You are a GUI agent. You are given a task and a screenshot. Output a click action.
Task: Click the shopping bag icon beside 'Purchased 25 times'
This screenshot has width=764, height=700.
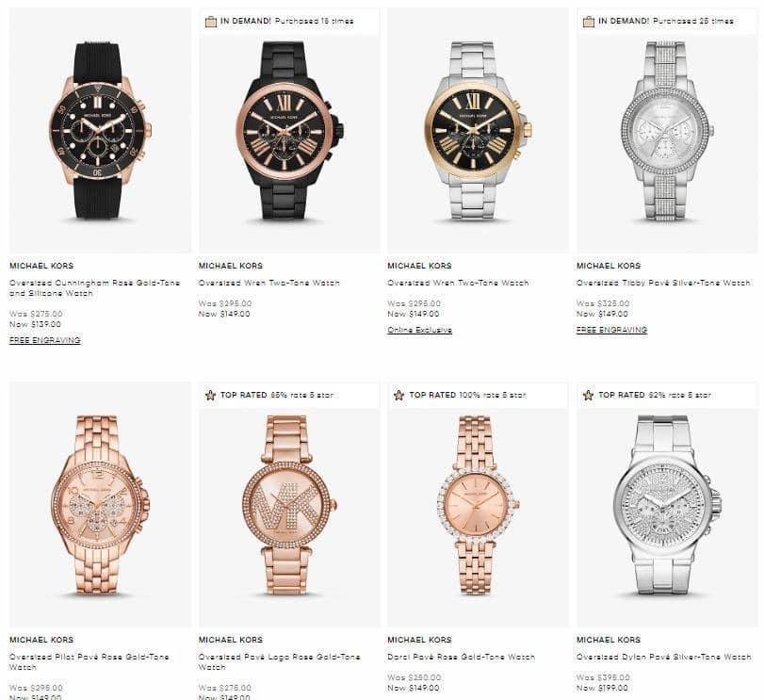[x=589, y=22]
